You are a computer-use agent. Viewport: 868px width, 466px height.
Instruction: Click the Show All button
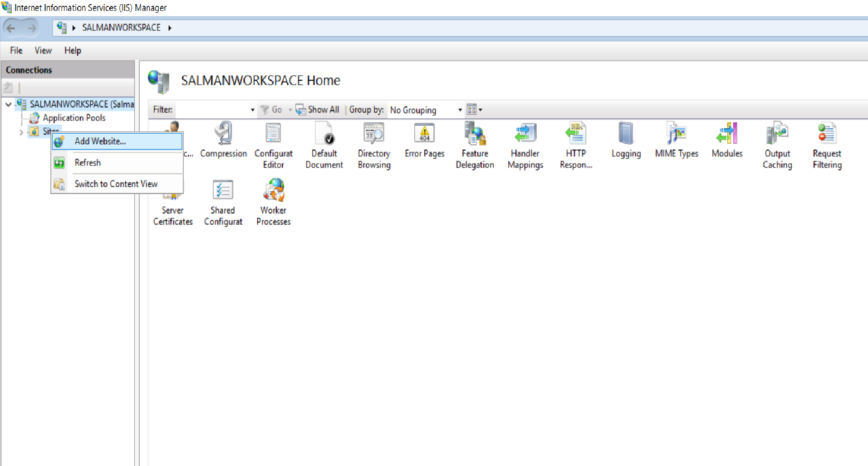coord(318,110)
